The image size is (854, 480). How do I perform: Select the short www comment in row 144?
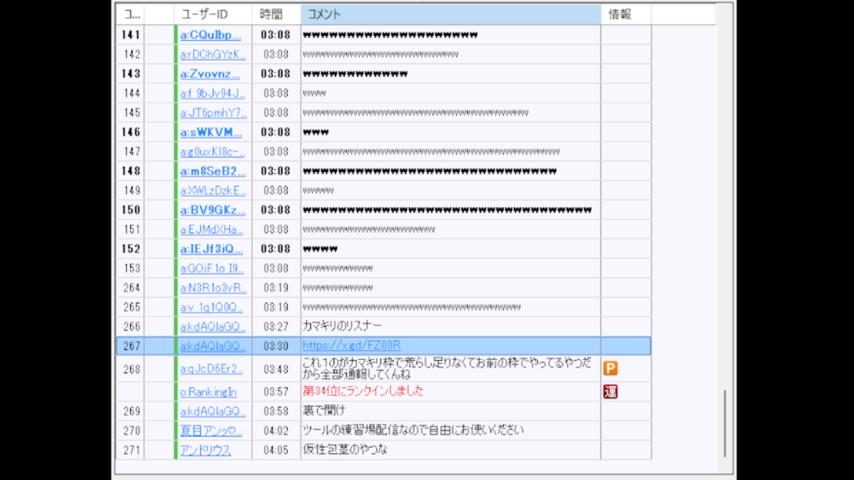(314, 93)
